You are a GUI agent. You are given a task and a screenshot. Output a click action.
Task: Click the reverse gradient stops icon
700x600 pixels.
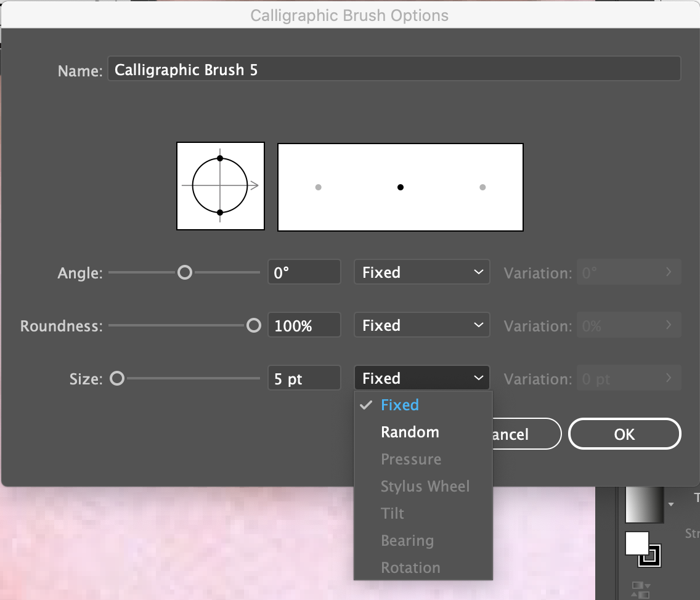click(x=641, y=590)
